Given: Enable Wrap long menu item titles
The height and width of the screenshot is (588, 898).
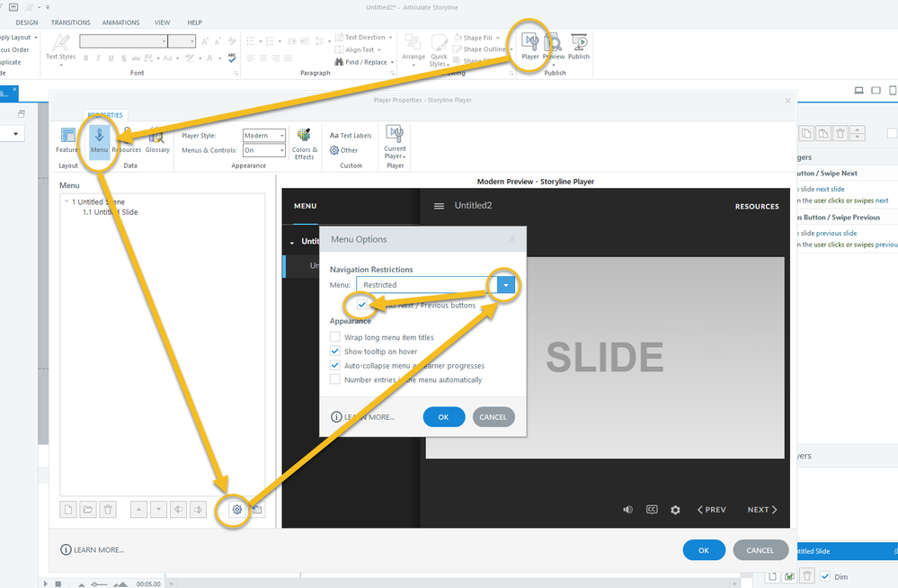Looking at the screenshot, I should pos(335,337).
